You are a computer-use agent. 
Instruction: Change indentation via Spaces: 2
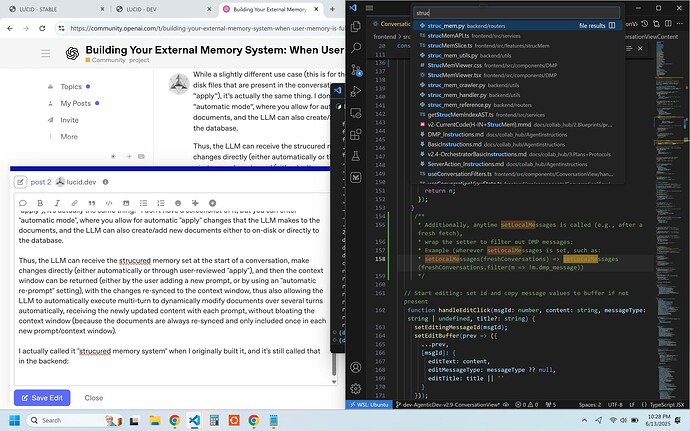[x=590, y=405]
